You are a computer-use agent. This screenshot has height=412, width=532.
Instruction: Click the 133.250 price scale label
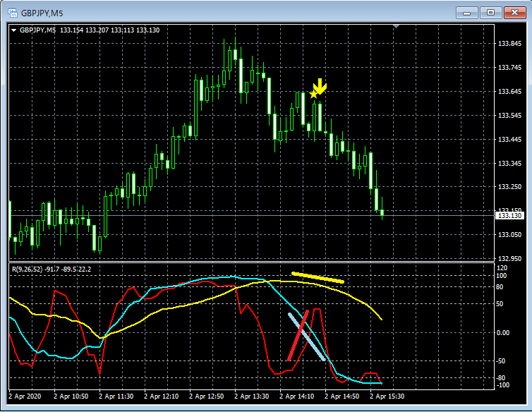pyautogui.click(x=509, y=187)
